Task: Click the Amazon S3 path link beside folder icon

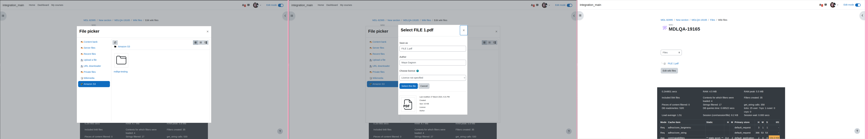Action: tap(124, 46)
